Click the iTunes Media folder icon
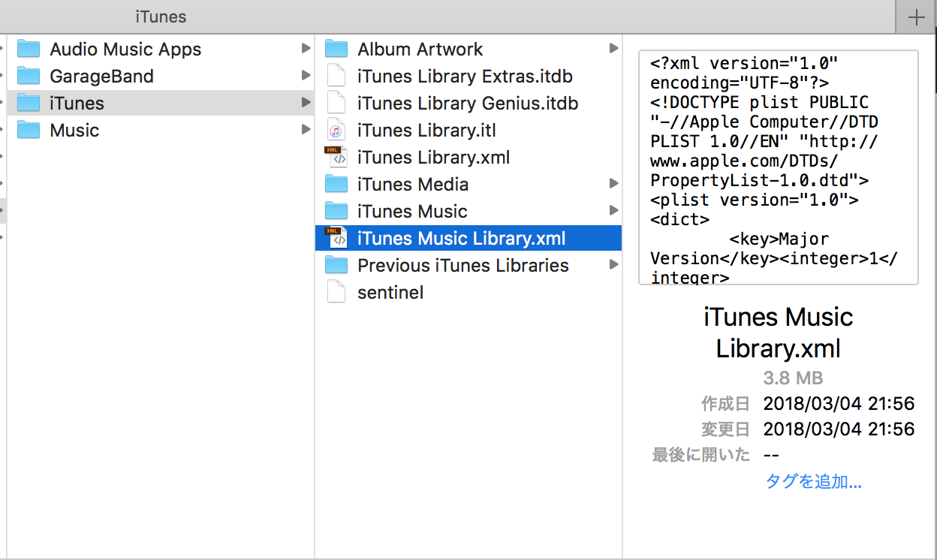This screenshot has width=937, height=560. (x=336, y=185)
